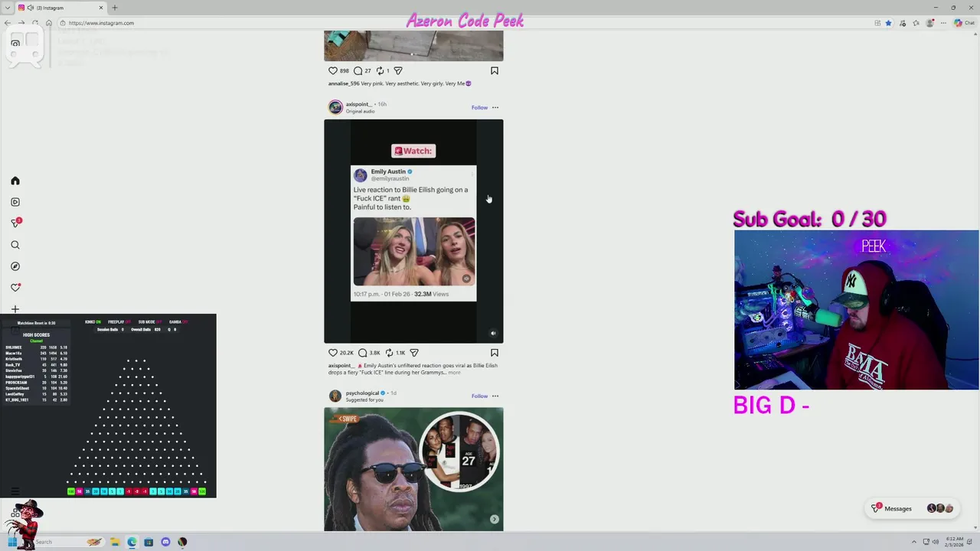Screen dimensions: 980x551
Task: Create new post via plus icon
Action: 15,309
